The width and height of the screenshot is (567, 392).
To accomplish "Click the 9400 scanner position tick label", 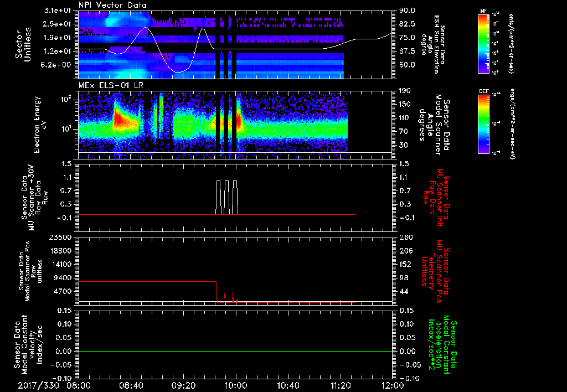I will (62, 278).
